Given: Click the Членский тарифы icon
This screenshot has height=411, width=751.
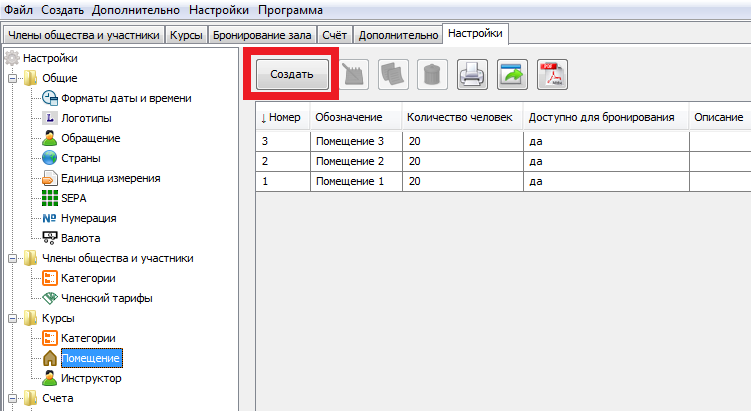Looking at the screenshot, I should click(x=50, y=298).
